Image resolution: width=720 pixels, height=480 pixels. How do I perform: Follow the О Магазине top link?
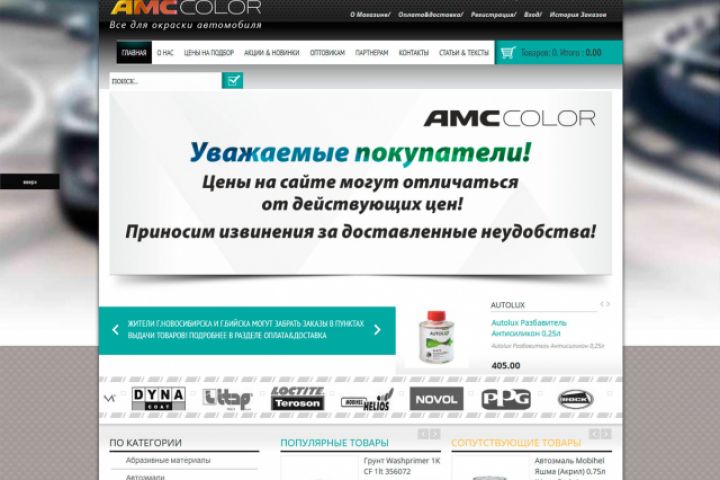point(370,15)
